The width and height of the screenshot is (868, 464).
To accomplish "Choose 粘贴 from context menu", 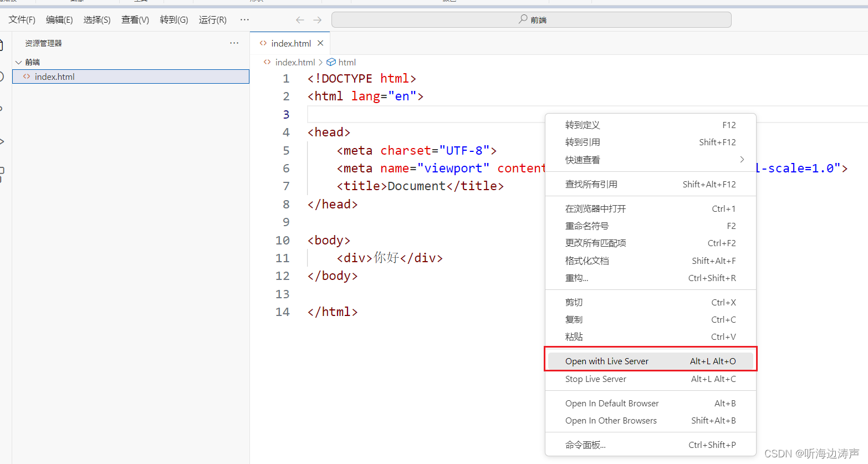I will pyautogui.click(x=651, y=336).
